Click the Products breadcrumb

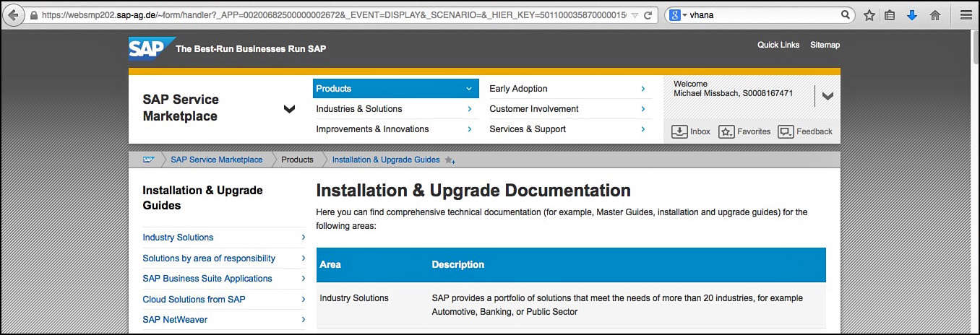pyautogui.click(x=297, y=160)
